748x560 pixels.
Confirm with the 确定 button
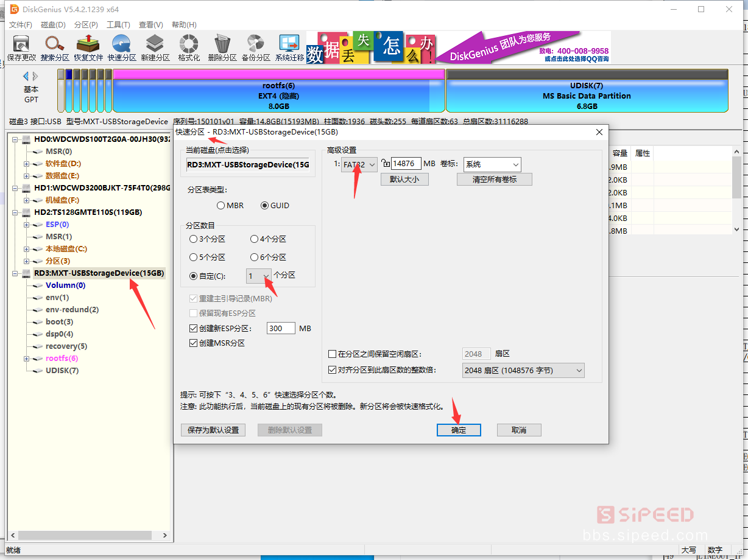(459, 430)
